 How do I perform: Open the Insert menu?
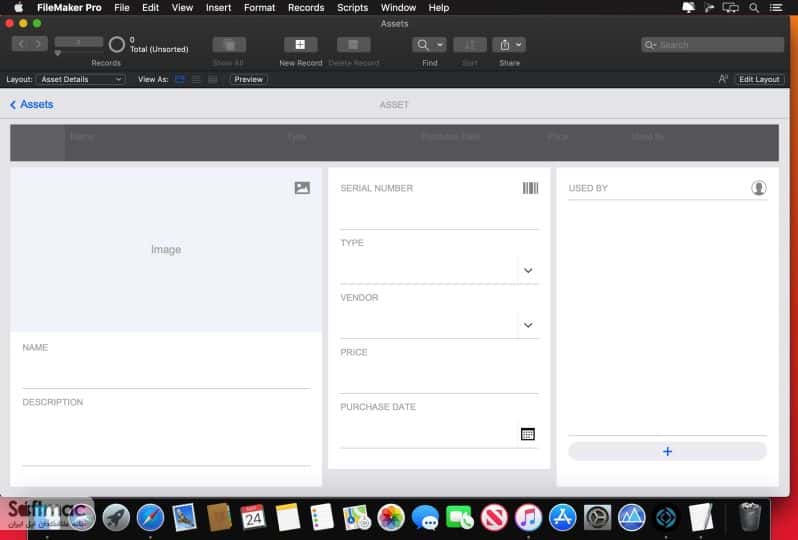(x=218, y=8)
